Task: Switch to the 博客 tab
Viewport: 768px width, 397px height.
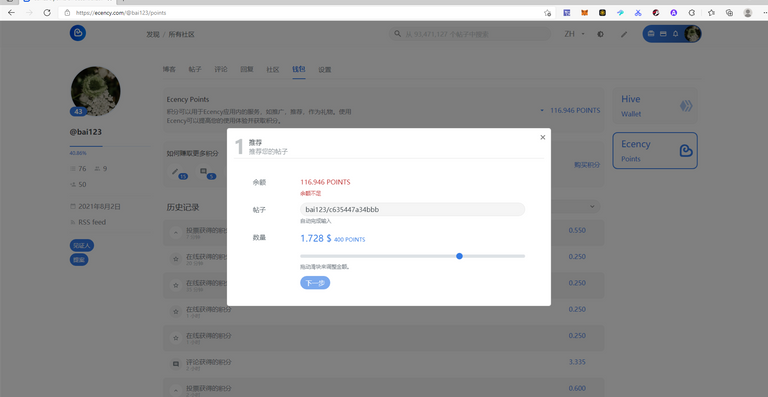Action: point(169,70)
